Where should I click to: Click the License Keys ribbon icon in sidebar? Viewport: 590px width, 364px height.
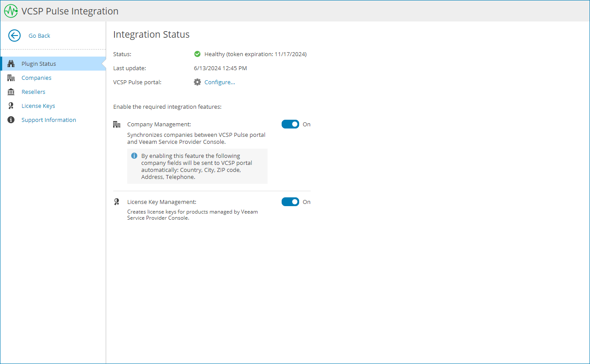point(11,106)
